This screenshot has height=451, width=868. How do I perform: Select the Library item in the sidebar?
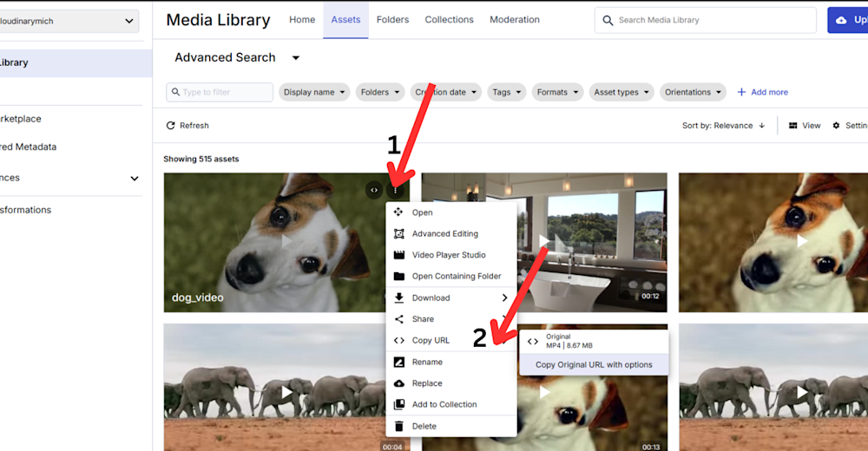[76, 62]
